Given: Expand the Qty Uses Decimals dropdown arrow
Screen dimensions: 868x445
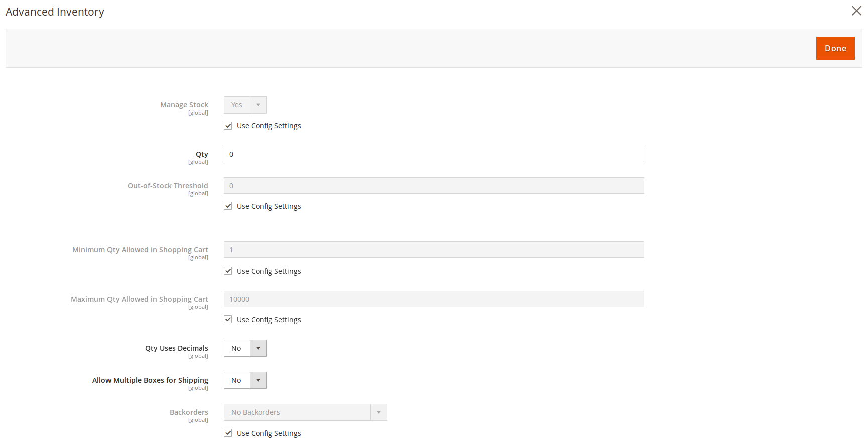Looking at the screenshot, I should (258, 348).
